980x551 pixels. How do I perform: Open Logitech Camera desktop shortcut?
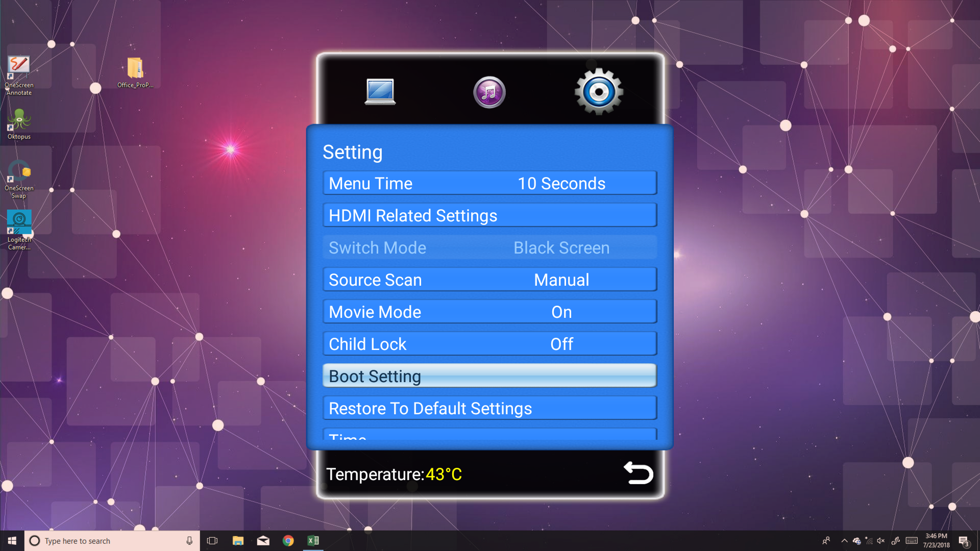coord(19,230)
